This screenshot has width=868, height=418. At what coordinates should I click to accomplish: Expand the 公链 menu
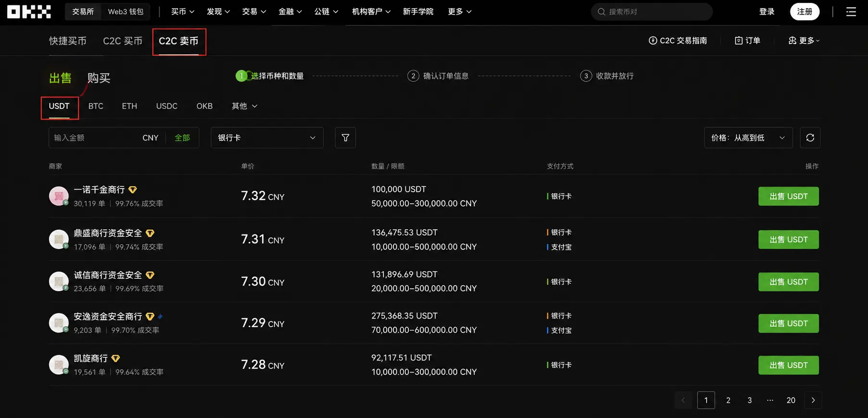(x=326, y=12)
